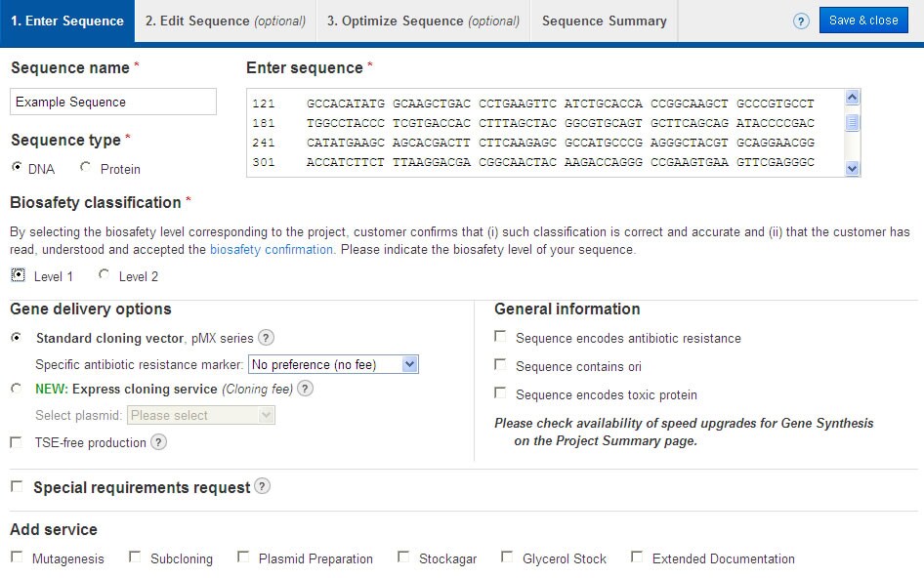Select the Protein sequence type

(x=86, y=168)
